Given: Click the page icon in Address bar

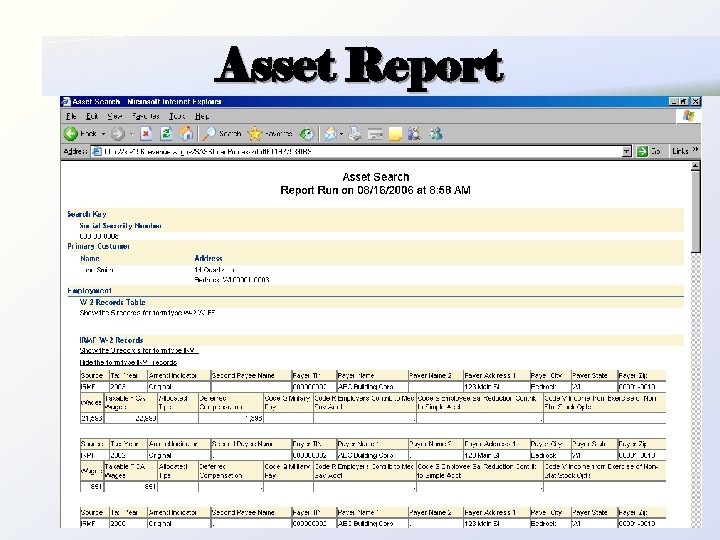Looking at the screenshot, I should (96, 151).
